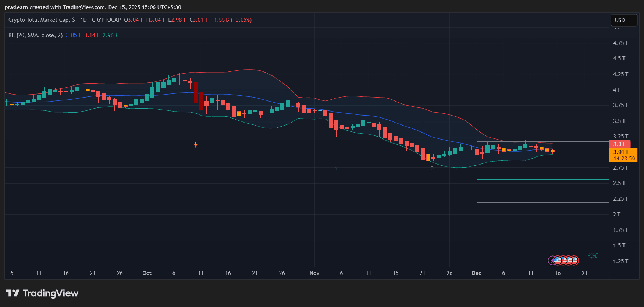Click the TradingView wordmark text
This screenshot has height=307, width=644.
(x=50, y=293)
